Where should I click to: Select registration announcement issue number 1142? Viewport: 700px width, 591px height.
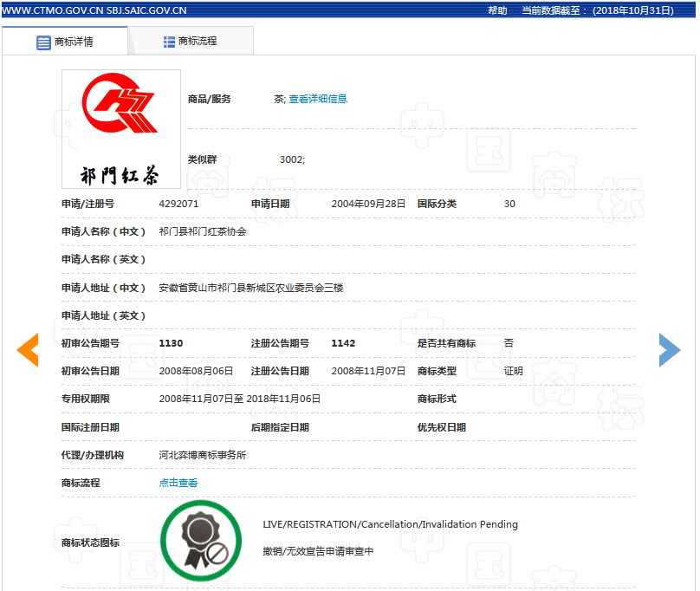pyautogui.click(x=343, y=343)
